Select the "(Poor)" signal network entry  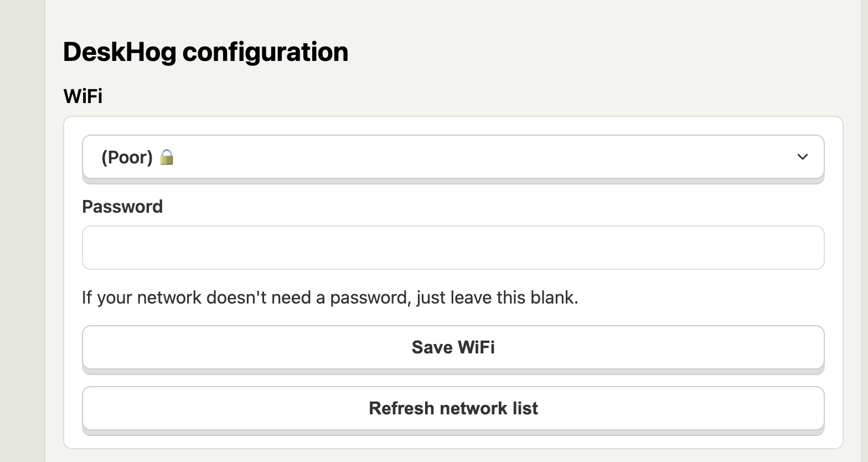point(127,157)
